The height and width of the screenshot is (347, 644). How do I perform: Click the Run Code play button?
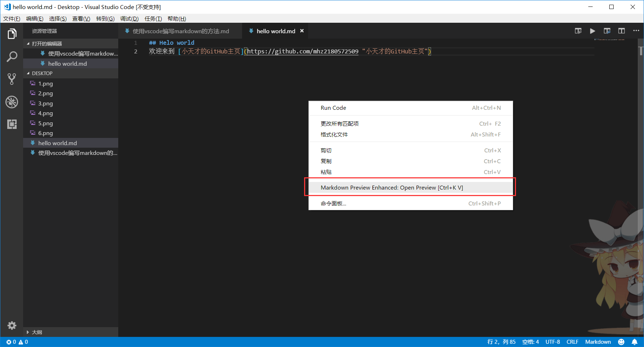click(x=592, y=31)
